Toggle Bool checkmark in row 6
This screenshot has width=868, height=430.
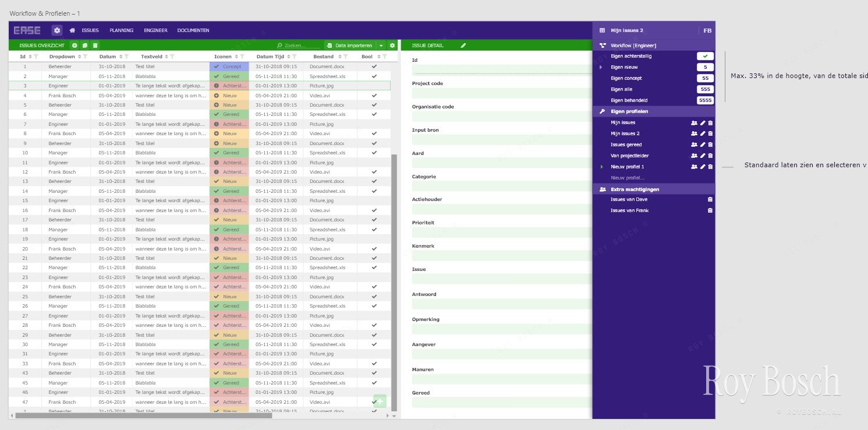[x=374, y=114]
